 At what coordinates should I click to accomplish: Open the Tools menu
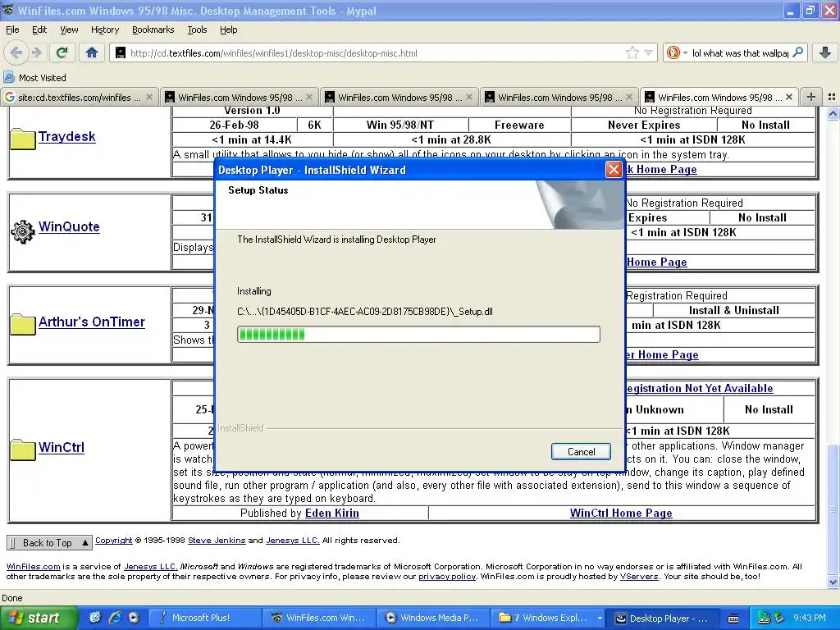[x=197, y=30]
